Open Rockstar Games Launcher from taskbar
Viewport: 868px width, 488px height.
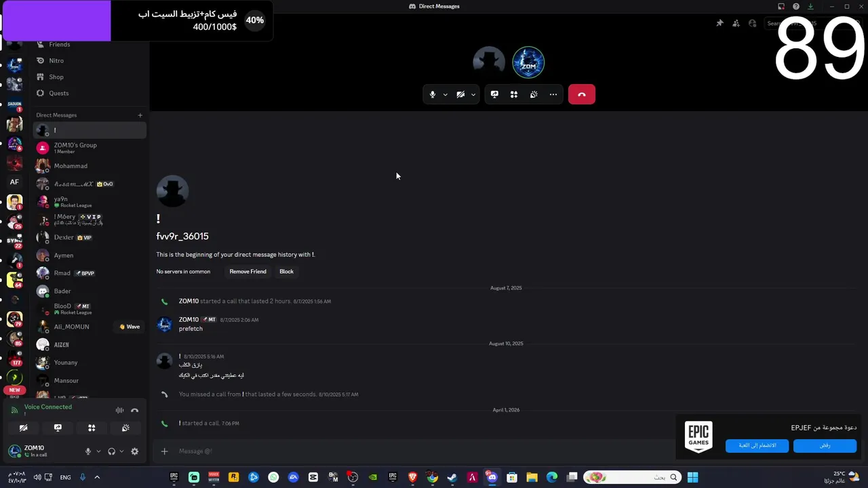[x=234, y=477]
